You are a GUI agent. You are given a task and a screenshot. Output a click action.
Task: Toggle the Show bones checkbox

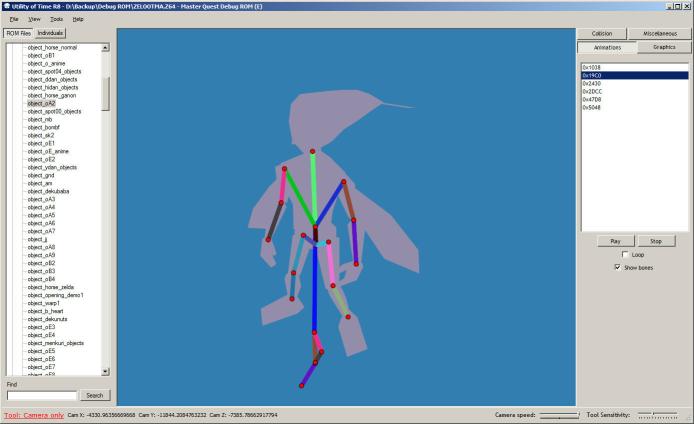pyautogui.click(x=617, y=267)
